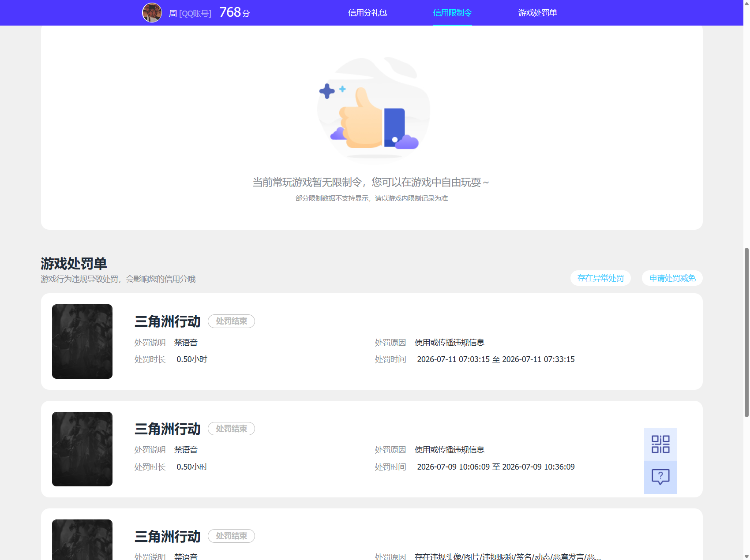Open game thumbnail of 07-11 penalty record
The width and height of the screenshot is (750, 560).
(82, 341)
